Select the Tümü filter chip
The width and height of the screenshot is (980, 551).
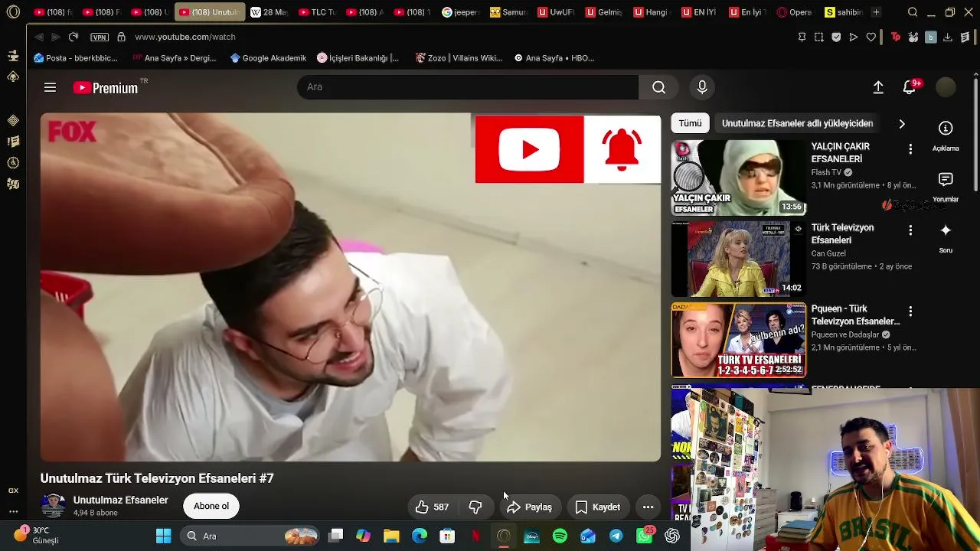[x=690, y=123]
